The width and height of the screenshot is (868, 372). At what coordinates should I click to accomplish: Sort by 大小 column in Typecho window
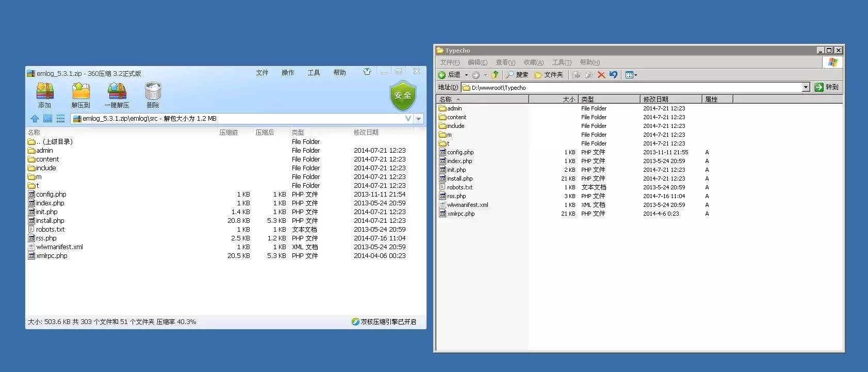pyautogui.click(x=553, y=99)
